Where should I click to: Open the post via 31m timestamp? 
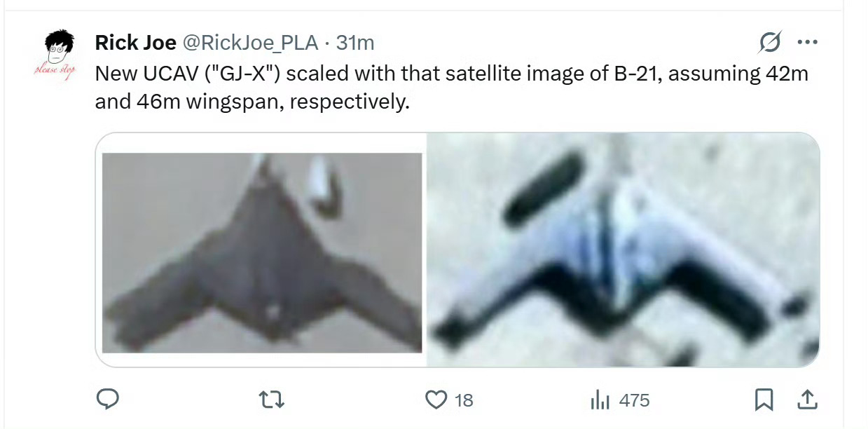coord(355,43)
